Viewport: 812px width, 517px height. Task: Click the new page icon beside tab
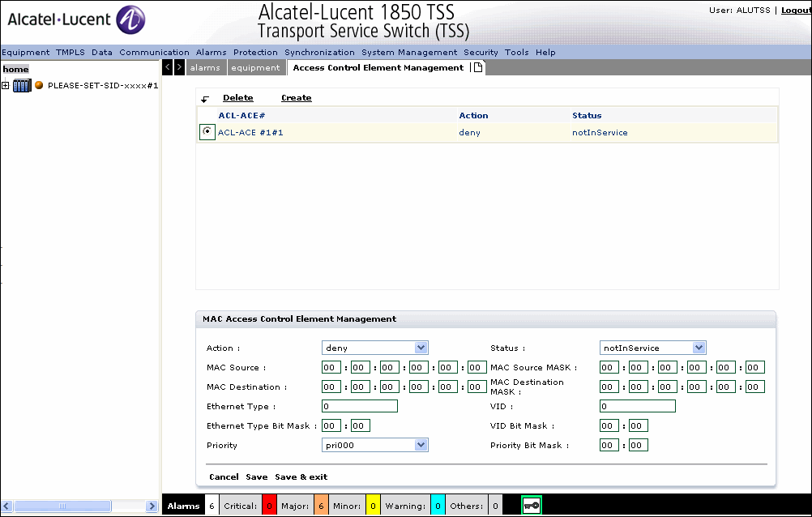point(478,67)
